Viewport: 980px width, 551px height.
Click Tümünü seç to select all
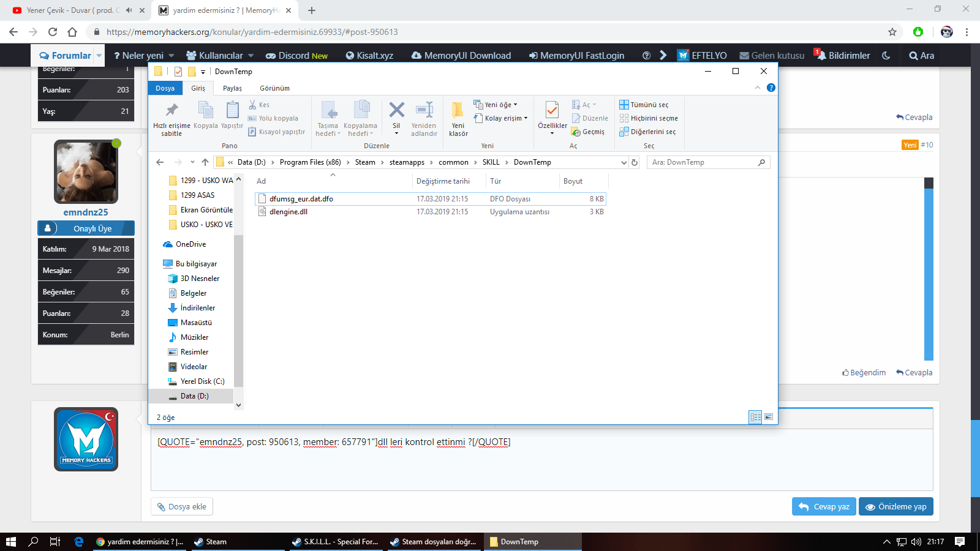[644, 105]
